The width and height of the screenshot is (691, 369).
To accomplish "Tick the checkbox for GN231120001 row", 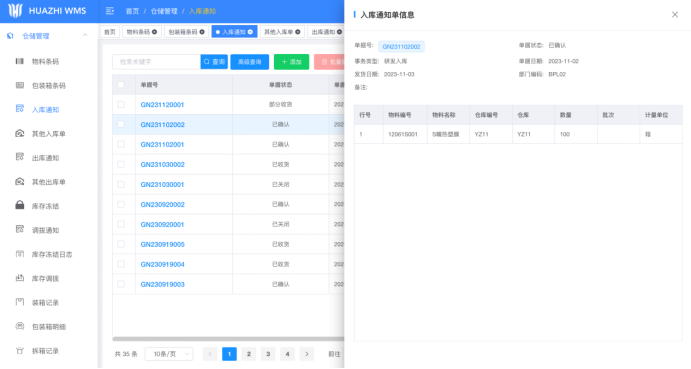I will tap(121, 104).
